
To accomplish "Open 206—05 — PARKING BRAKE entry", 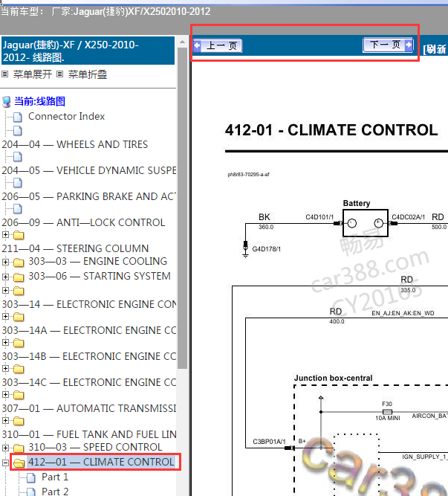I will [x=88, y=196].
